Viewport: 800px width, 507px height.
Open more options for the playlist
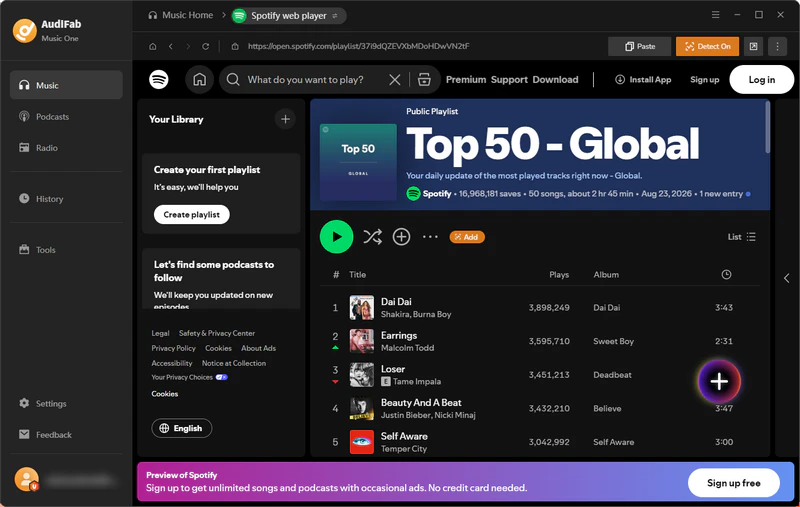point(430,237)
